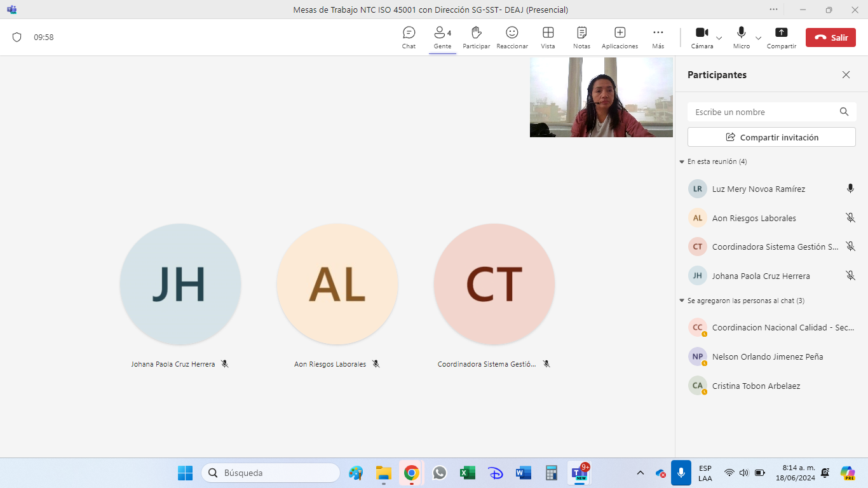The height and width of the screenshot is (488, 868).
Task: Click the Compartir invitación button
Action: click(x=771, y=137)
